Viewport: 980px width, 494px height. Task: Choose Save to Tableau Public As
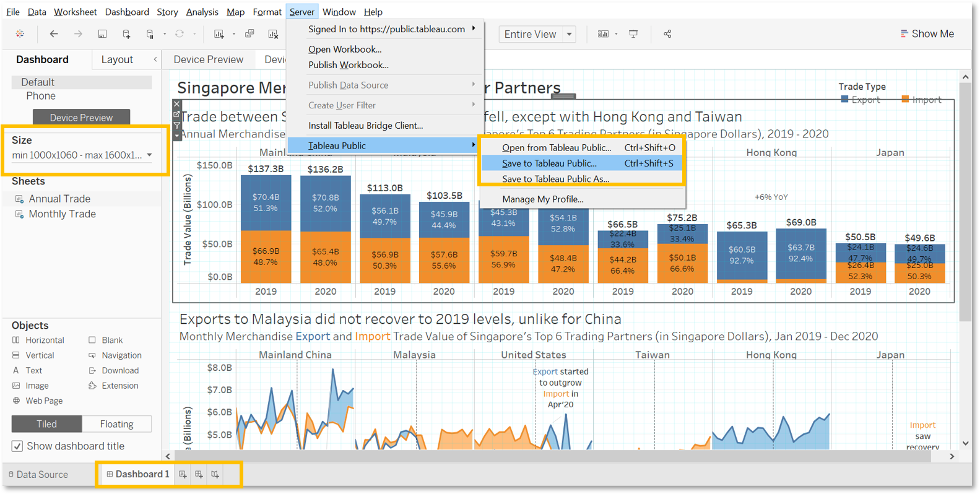(555, 179)
